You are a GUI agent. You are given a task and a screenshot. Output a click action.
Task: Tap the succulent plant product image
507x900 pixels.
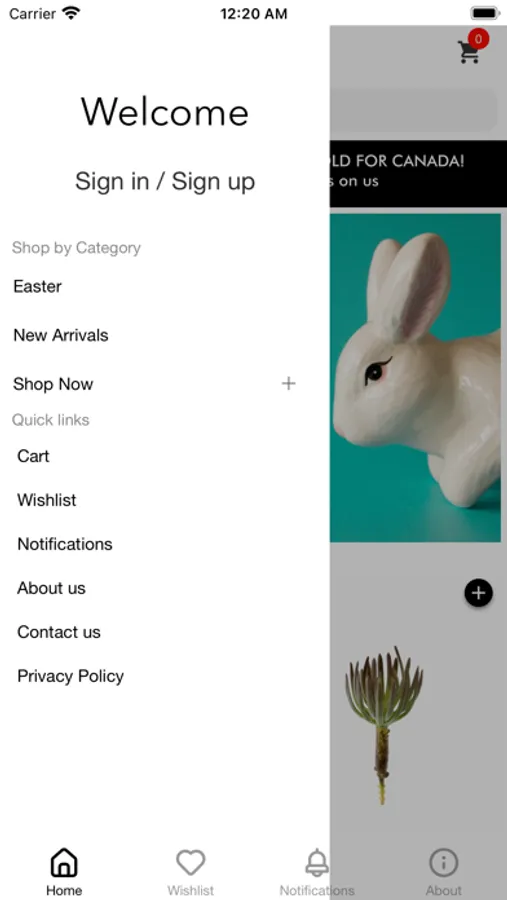[384, 724]
